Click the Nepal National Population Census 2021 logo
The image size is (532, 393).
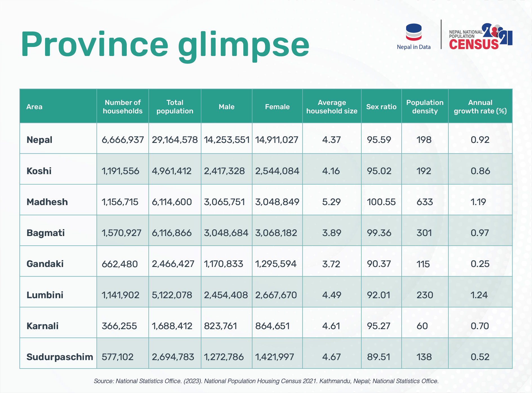480,37
